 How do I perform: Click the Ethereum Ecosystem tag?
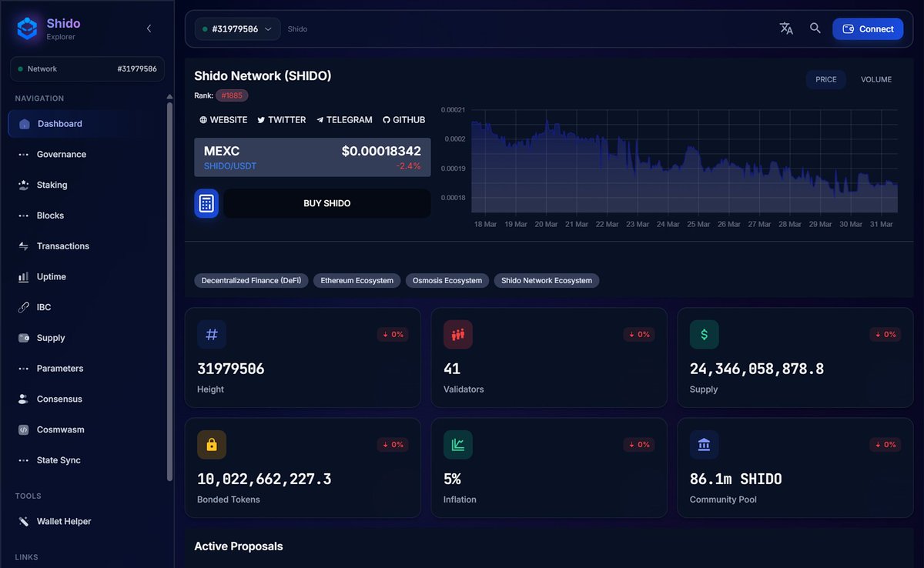point(357,281)
